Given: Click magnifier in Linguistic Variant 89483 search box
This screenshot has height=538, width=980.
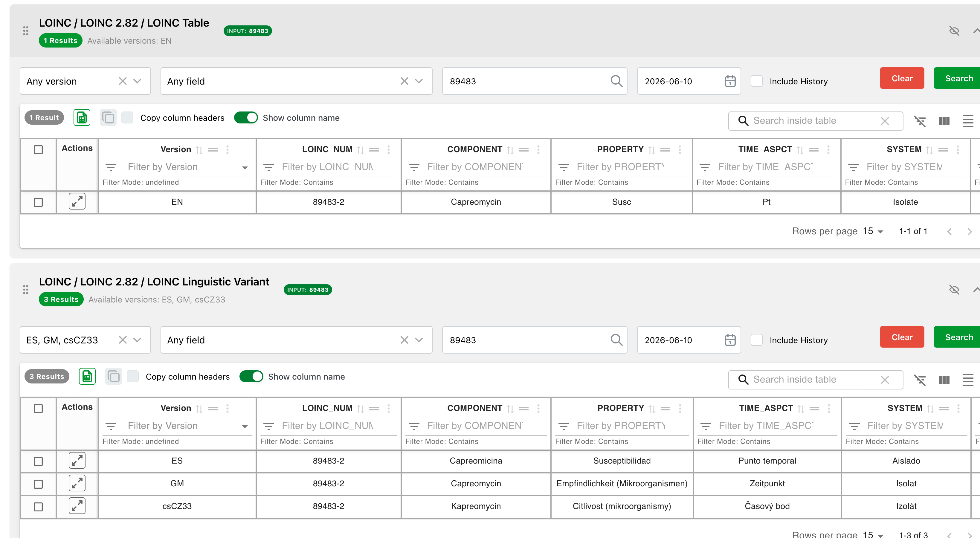Looking at the screenshot, I should (x=616, y=340).
